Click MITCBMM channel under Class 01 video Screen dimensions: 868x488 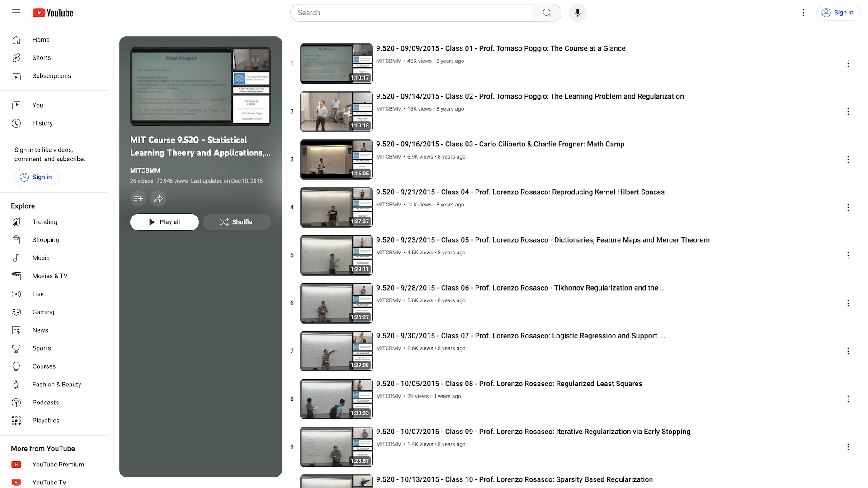tap(389, 61)
